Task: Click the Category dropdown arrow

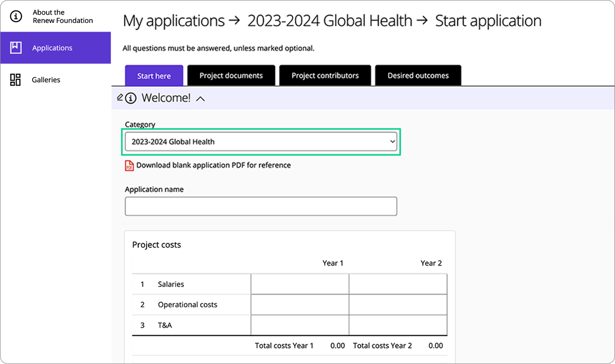Action: pos(392,141)
